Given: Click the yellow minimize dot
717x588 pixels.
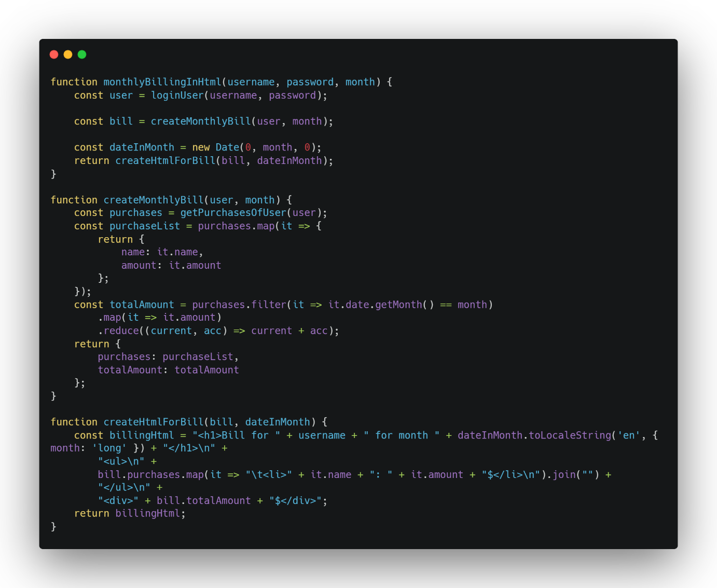Looking at the screenshot, I should [x=68, y=54].
